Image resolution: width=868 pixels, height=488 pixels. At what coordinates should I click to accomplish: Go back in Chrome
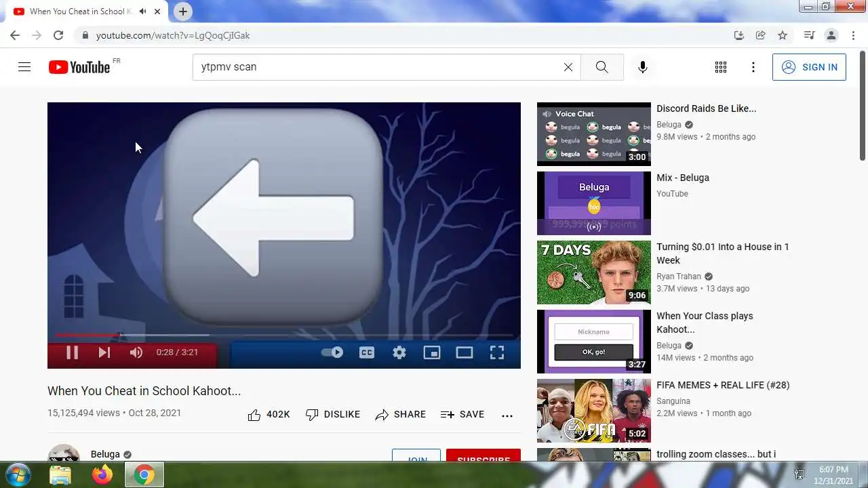[x=15, y=35]
